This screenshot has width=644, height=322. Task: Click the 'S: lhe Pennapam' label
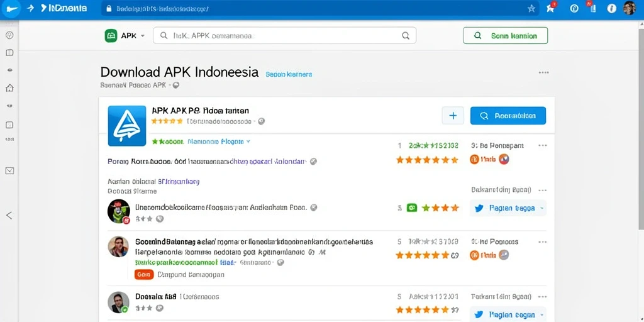pos(497,145)
